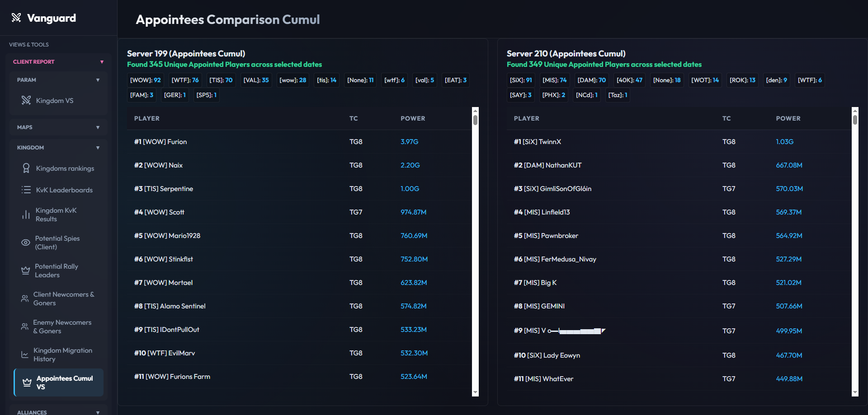Collapse the PARAM section arrow

pos(98,80)
